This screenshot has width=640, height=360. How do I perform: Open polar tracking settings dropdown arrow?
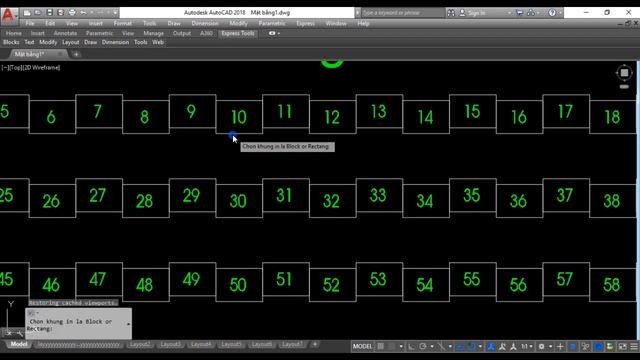click(x=432, y=347)
